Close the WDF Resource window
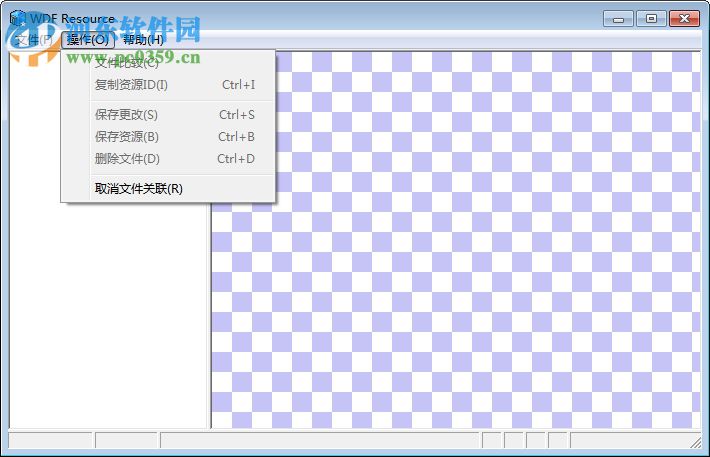This screenshot has width=710, height=457. (684, 19)
